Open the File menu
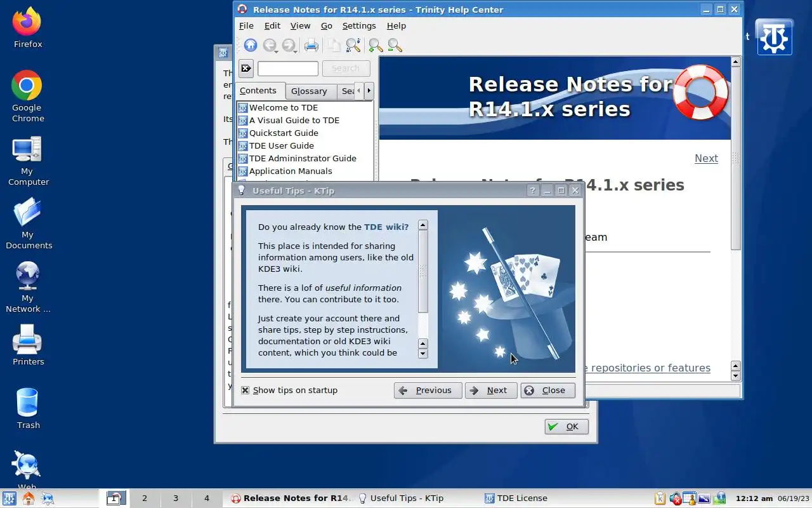Viewport: 812px width, 508px height. pos(246,25)
